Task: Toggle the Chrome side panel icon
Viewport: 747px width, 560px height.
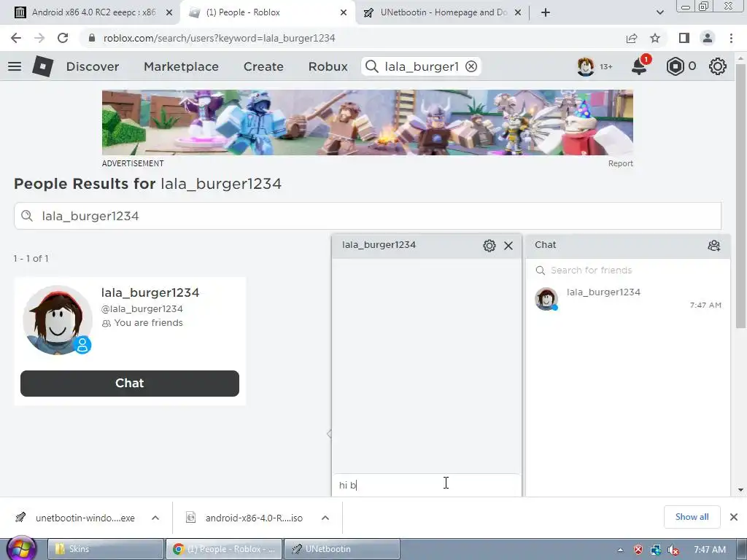Action: (684, 38)
